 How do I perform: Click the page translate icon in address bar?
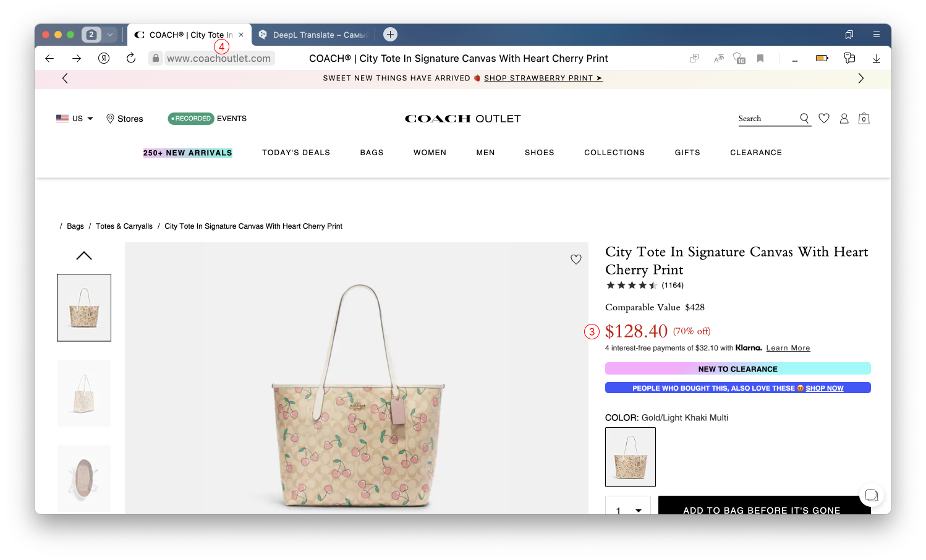tap(718, 58)
